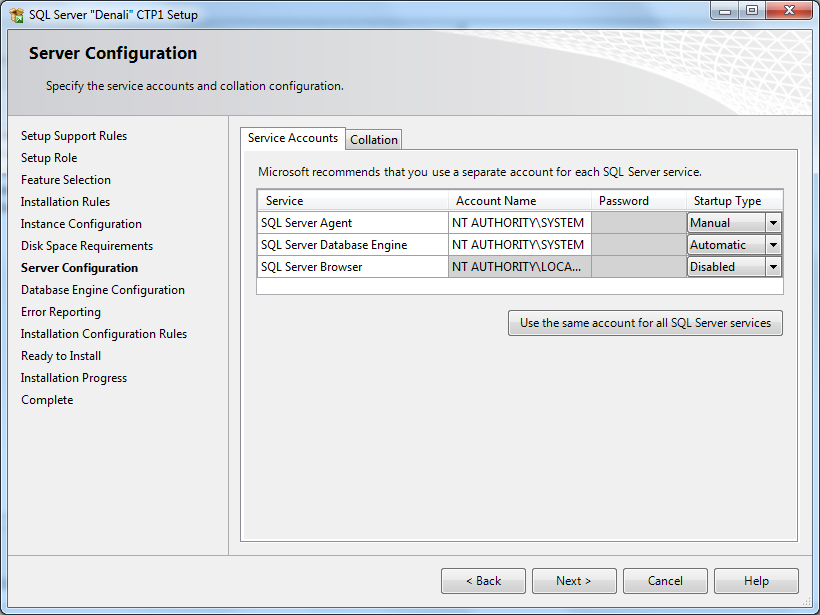
Task: Click the Setup Support Rules step
Action: pyautogui.click(x=74, y=136)
